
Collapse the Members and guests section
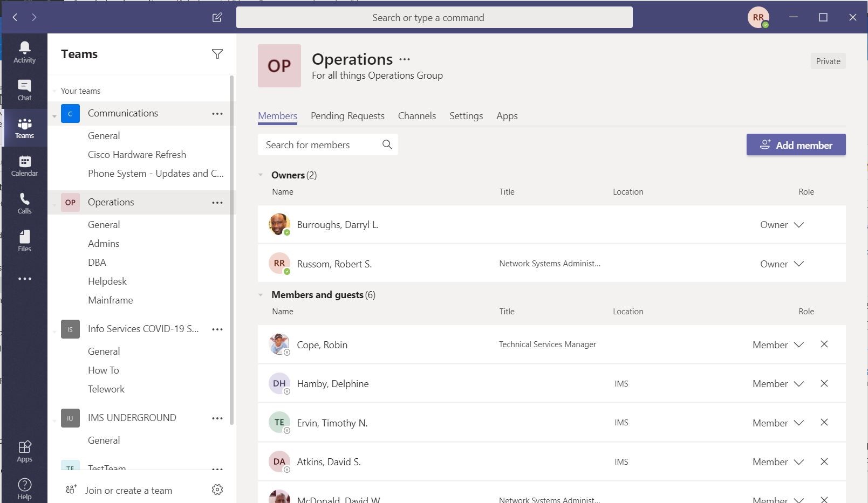click(261, 294)
